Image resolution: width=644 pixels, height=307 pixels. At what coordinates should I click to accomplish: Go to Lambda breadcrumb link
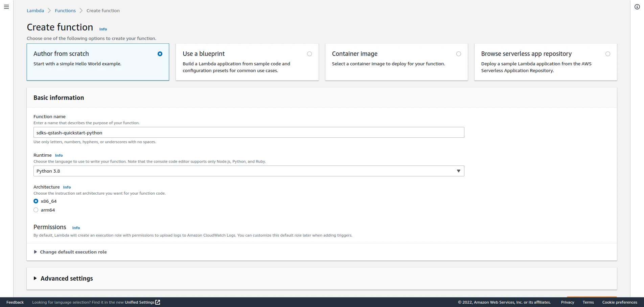(x=36, y=10)
